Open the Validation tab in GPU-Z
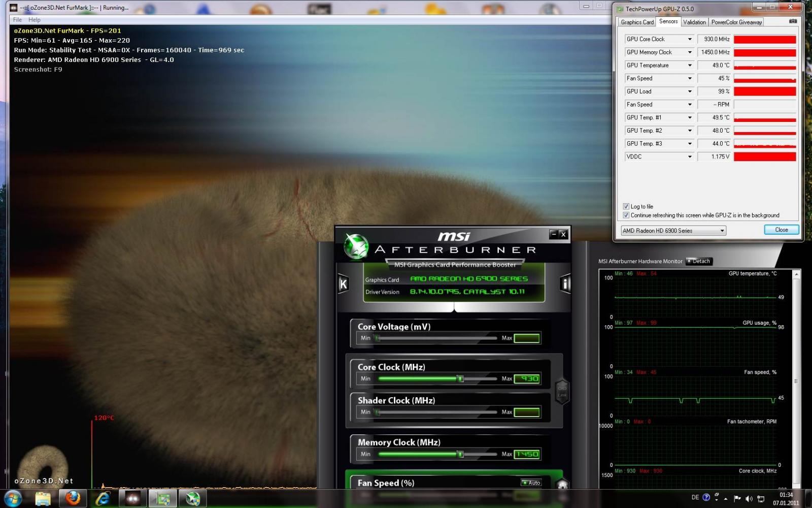This screenshot has width=812, height=508. coord(694,22)
